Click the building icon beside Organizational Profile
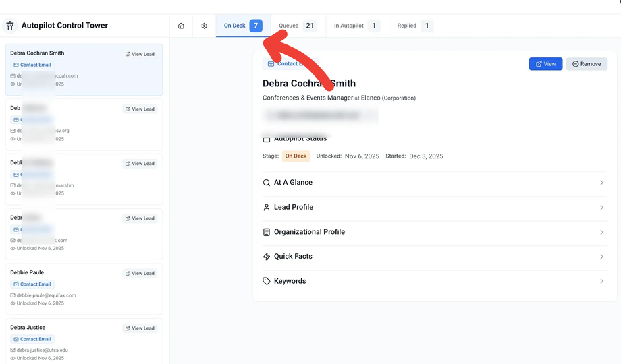Image resolution: width=621 pixels, height=364 pixels. click(267, 232)
